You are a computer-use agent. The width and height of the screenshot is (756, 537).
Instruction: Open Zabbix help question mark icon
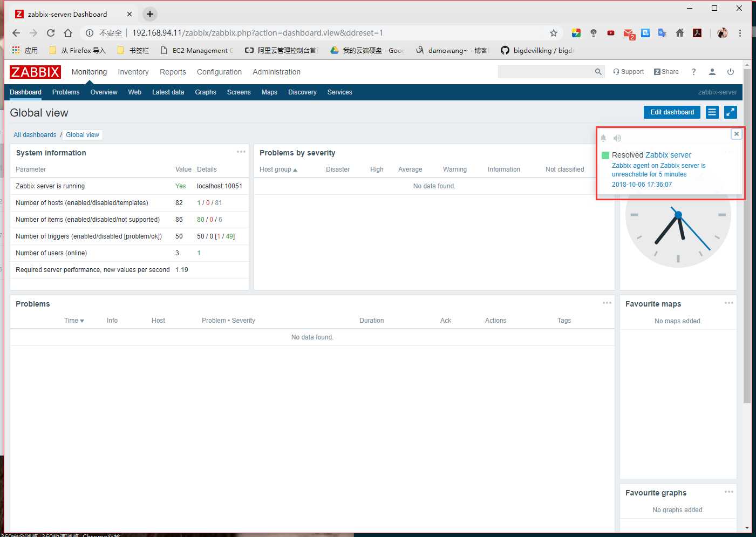coord(694,72)
